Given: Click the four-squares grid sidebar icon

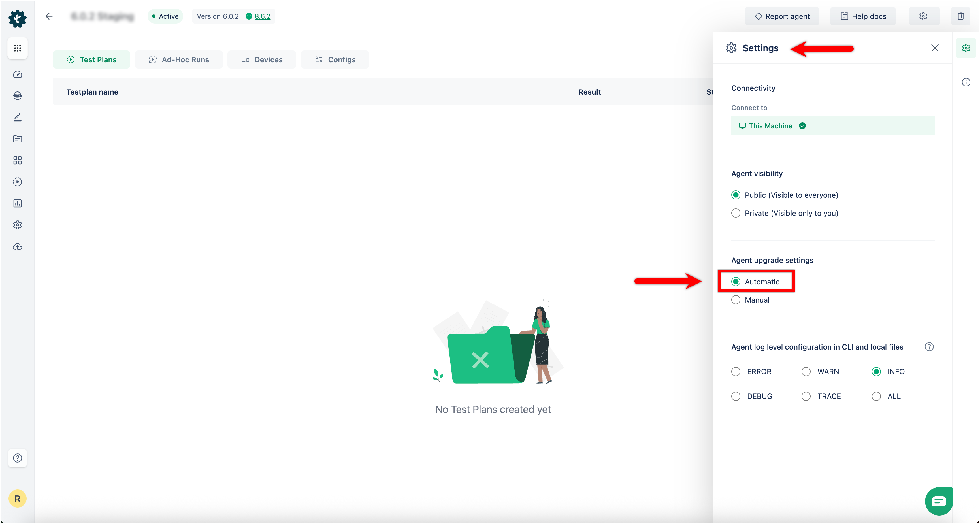Looking at the screenshot, I should pos(18,160).
